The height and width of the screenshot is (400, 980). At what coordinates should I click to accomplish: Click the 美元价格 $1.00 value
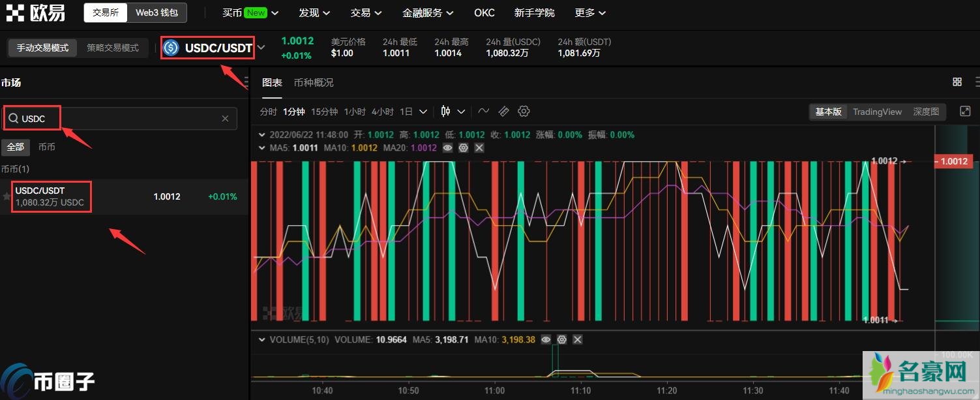pos(342,53)
